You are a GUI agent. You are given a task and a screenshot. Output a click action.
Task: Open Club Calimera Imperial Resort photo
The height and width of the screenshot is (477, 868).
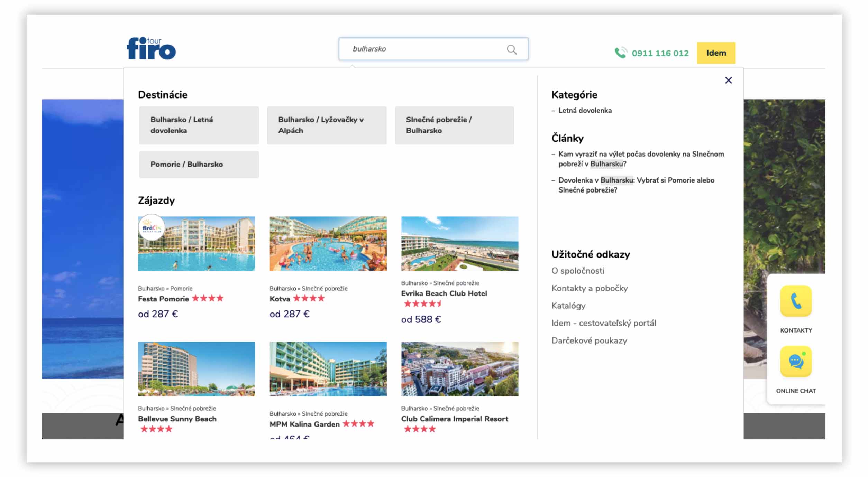point(459,369)
